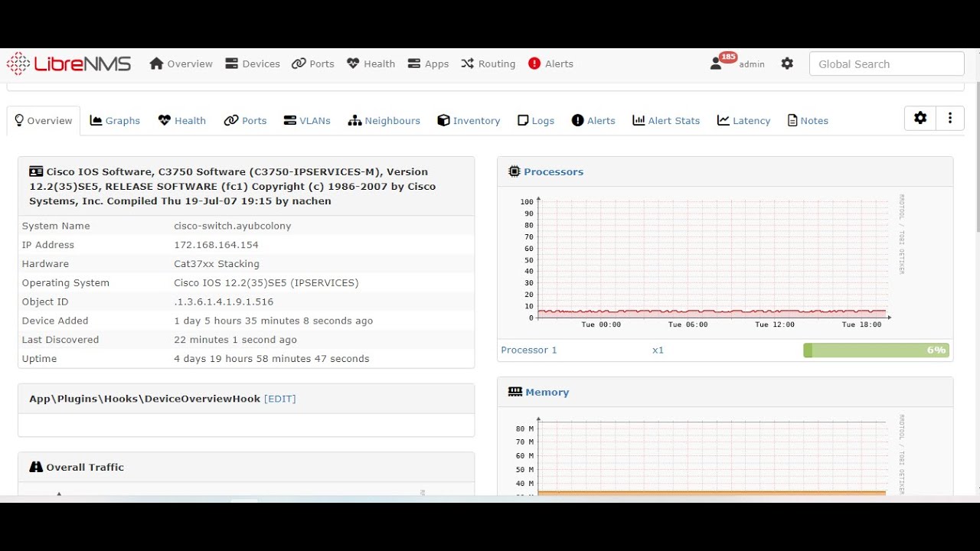
Task: Switch to the Alert Stats tab
Action: point(666,121)
